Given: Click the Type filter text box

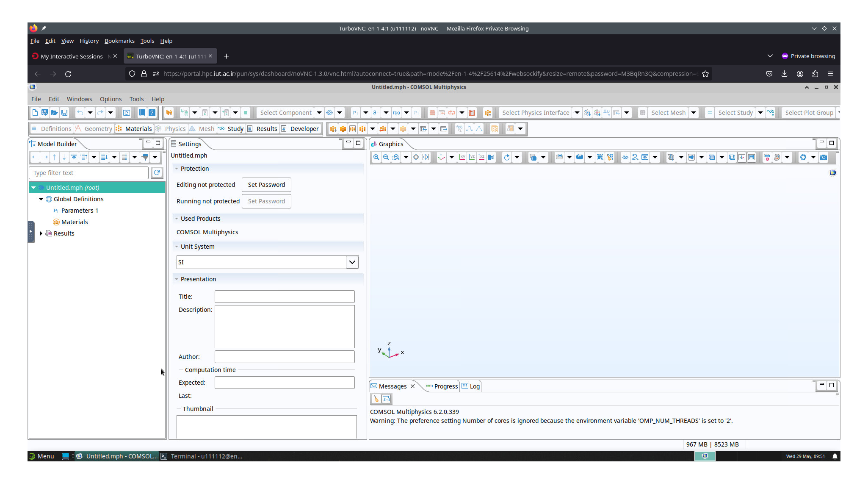Looking at the screenshot, I should pos(89,173).
